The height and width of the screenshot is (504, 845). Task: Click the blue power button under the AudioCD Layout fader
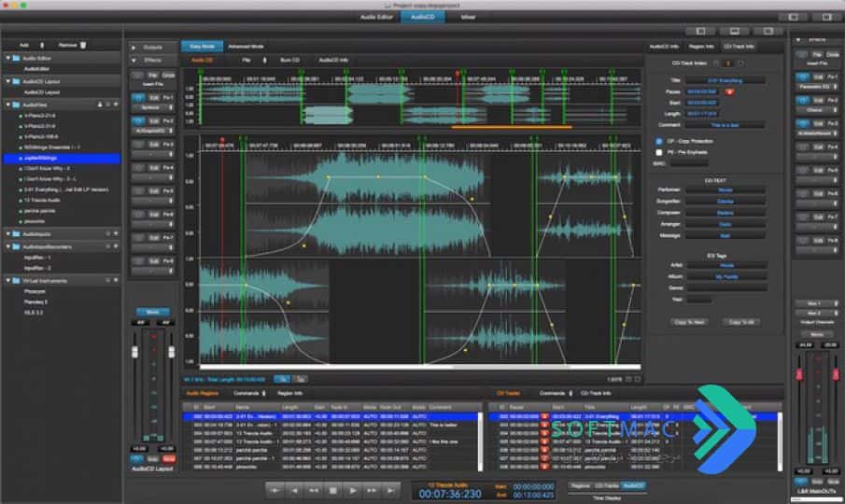(137, 459)
